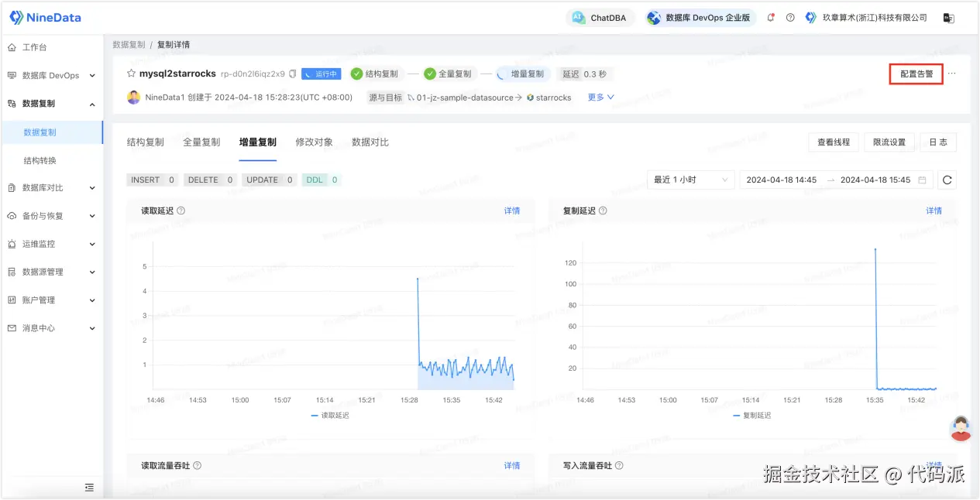The width and height of the screenshot is (980, 500).
Task: Expand 更多 details dropdown
Action: pos(601,98)
